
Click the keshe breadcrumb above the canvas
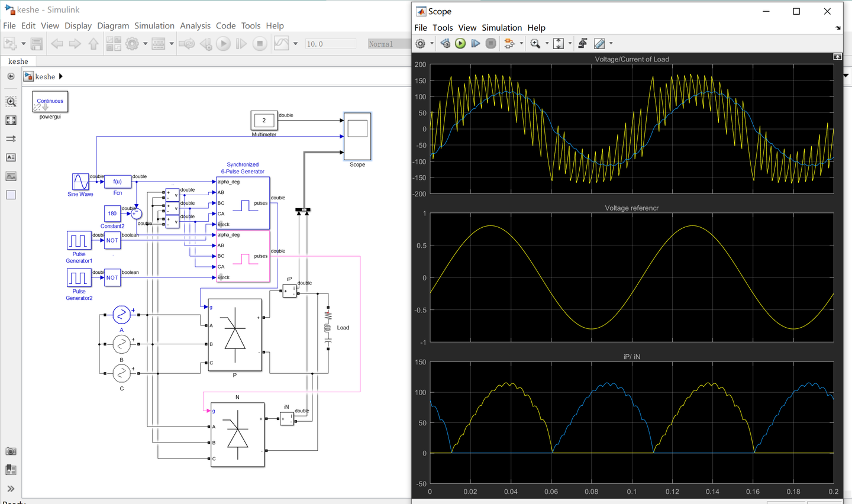(44, 76)
